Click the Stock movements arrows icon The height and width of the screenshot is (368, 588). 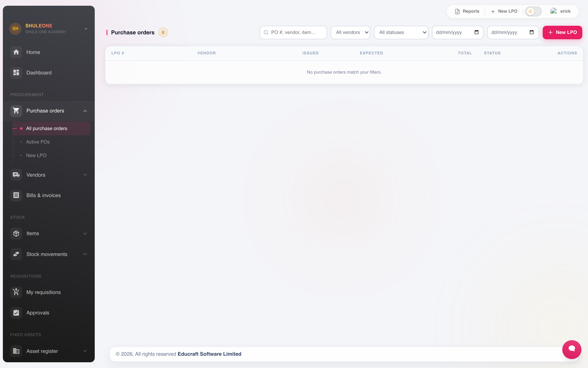click(16, 254)
